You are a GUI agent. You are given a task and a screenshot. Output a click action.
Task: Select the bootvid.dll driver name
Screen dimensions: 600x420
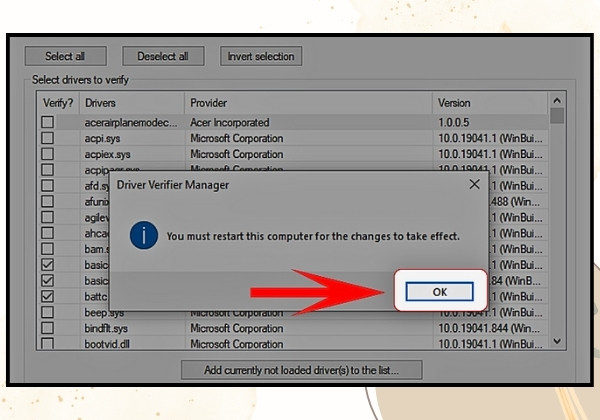(107, 344)
